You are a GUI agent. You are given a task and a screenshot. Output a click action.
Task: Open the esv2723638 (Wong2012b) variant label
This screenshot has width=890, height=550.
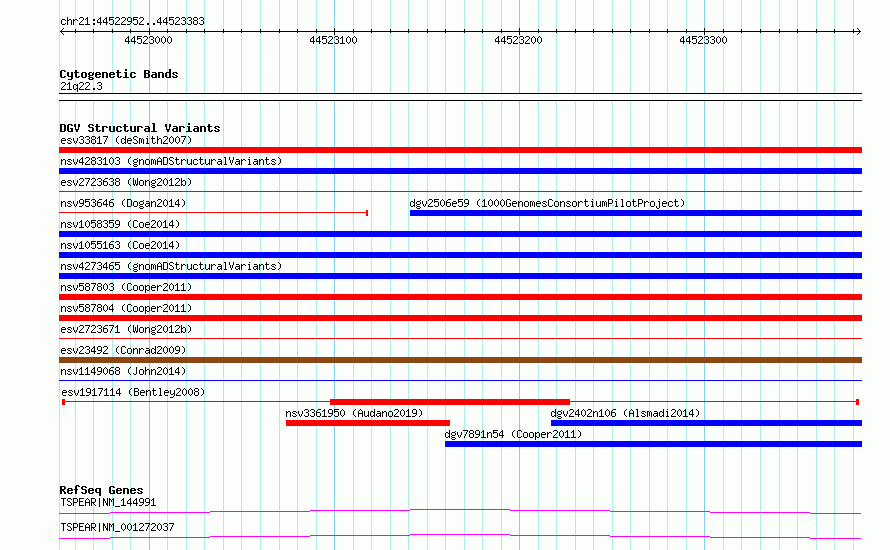click(126, 182)
